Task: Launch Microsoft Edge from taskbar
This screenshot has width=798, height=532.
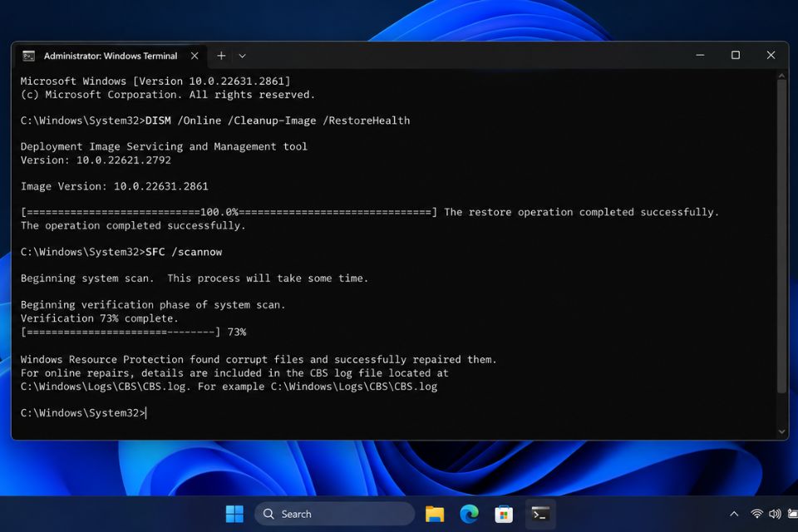Action: point(469,515)
